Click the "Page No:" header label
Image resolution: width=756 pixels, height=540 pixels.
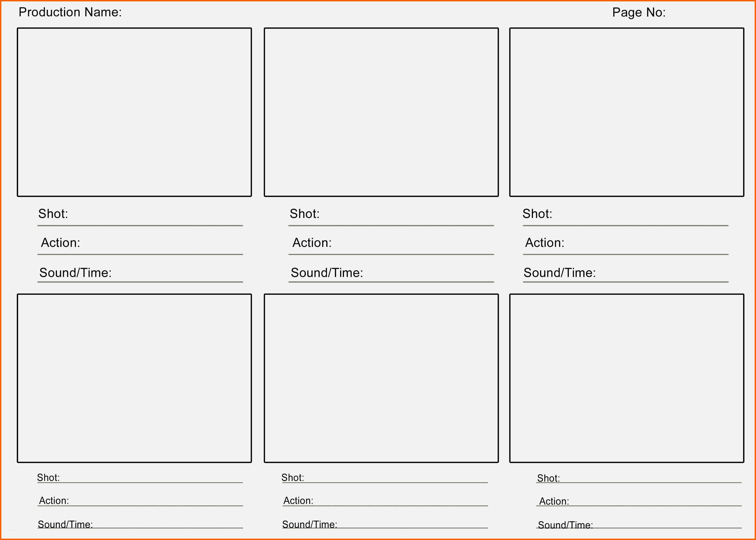639,13
